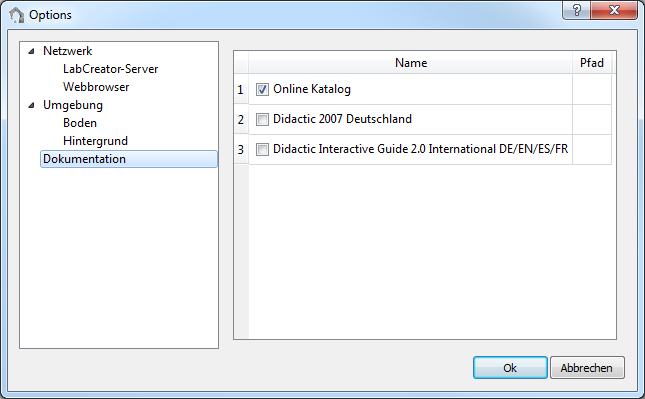Uncheck the Online Katalog checkbox
This screenshot has height=399, width=645.
[262, 89]
